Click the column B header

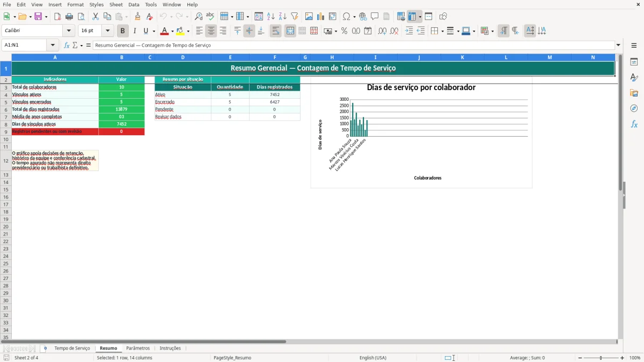(x=122, y=57)
